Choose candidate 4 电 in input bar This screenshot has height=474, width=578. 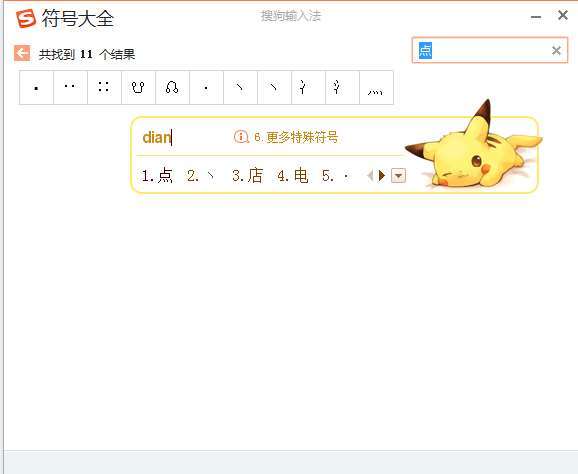(x=293, y=176)
